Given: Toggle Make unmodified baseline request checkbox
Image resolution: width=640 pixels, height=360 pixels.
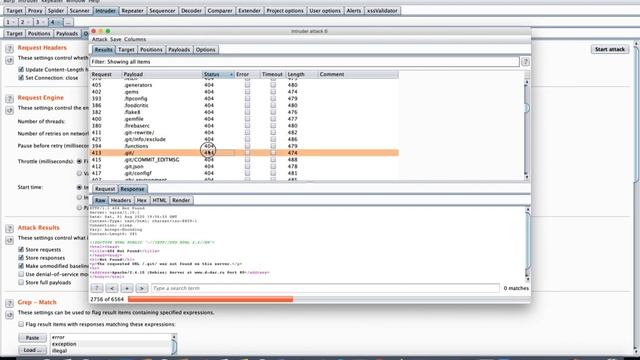Looking at the screenshot, I should coord(21,266).
